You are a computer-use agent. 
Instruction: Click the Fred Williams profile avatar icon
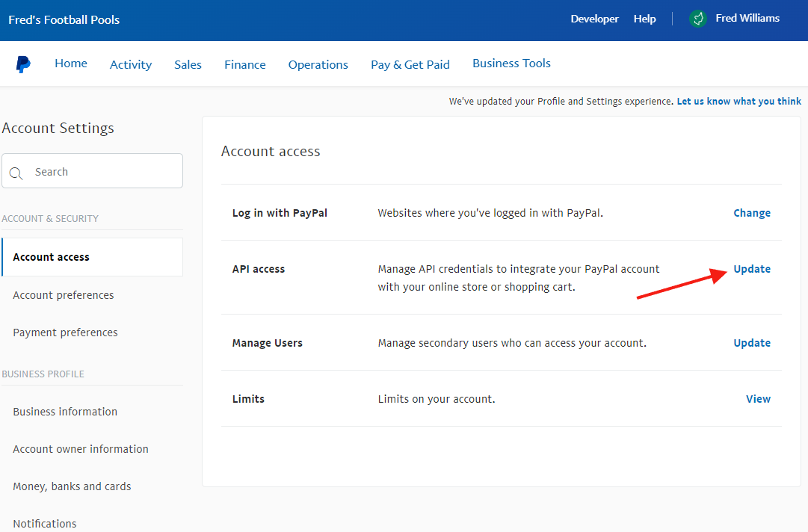(x=697, y=19)
